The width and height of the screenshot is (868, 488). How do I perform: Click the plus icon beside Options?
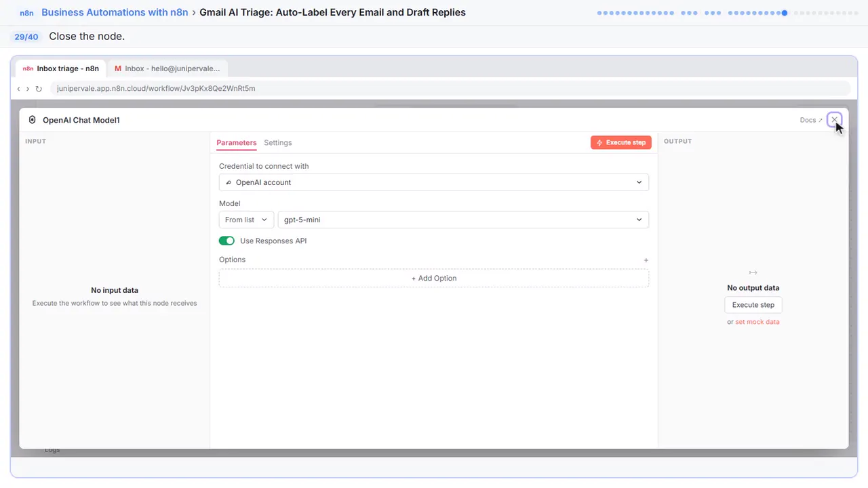[x=646, y=260]
